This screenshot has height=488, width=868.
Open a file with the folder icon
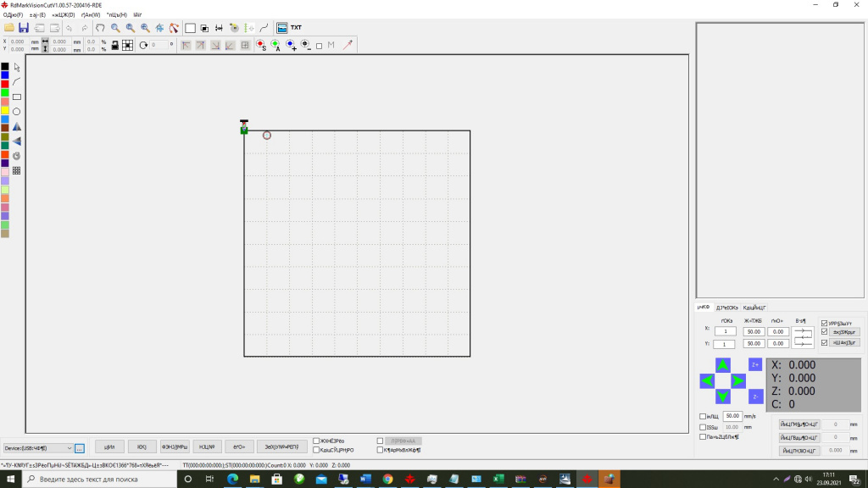8,28
